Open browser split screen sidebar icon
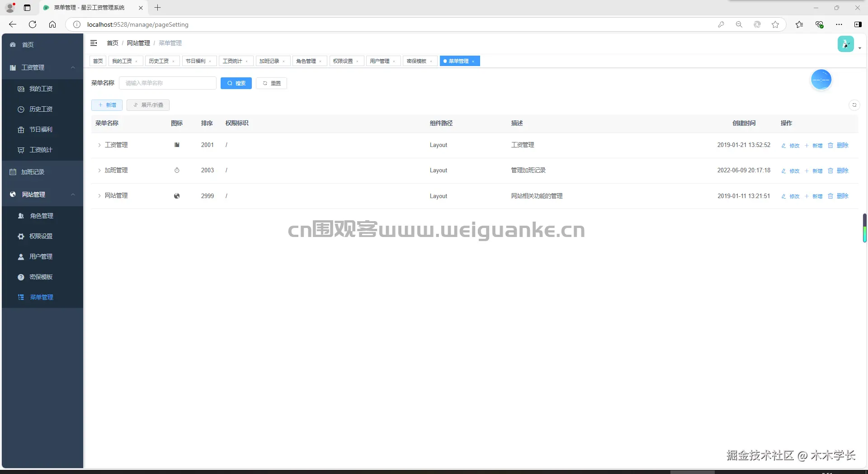This screenshot has height=474, width=868. [858, 24]
